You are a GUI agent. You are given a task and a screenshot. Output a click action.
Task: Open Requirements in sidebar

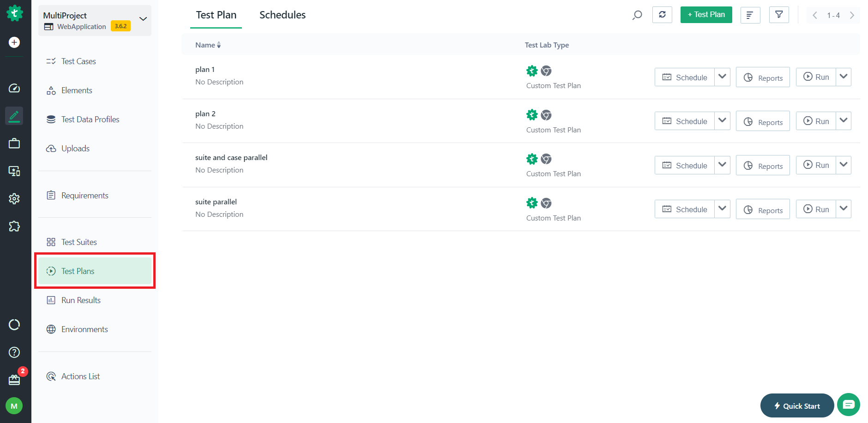tap(95, 196)
